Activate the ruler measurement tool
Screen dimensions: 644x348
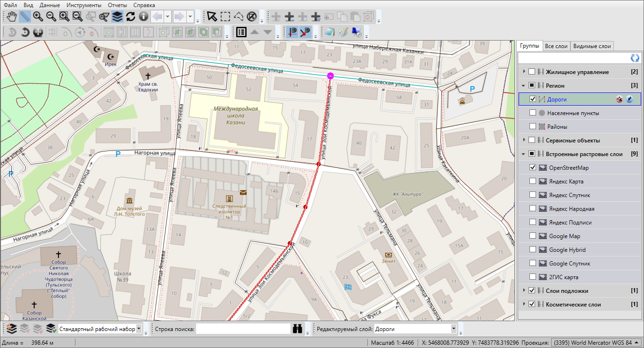click(25, 17)
